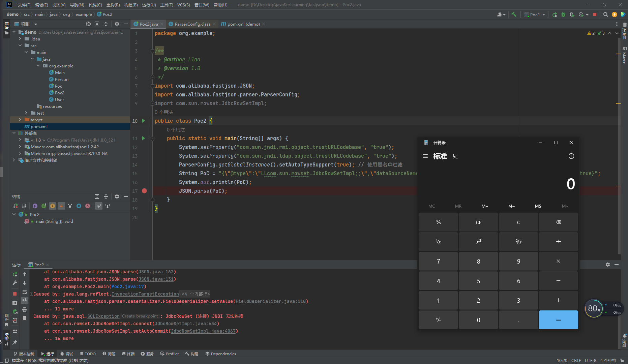628x364 pixels.
Task: Click the print console output icon
Action: tap(25, 309)
